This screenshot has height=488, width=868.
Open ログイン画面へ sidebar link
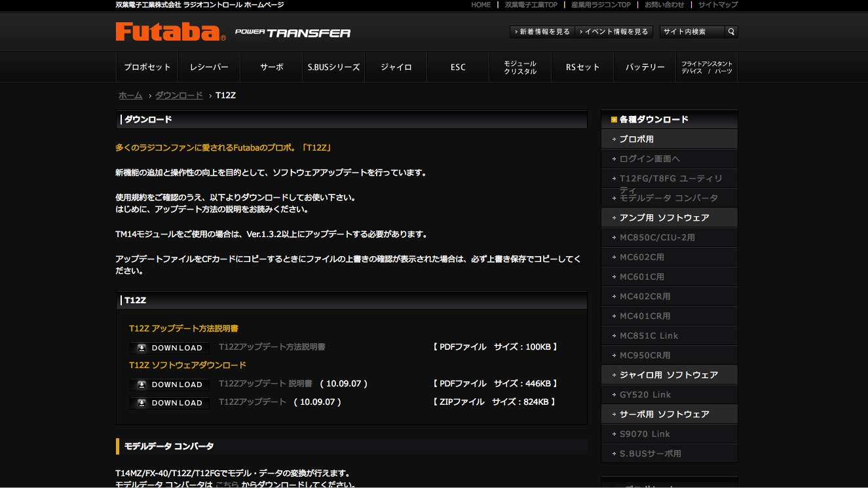point(669,159)
